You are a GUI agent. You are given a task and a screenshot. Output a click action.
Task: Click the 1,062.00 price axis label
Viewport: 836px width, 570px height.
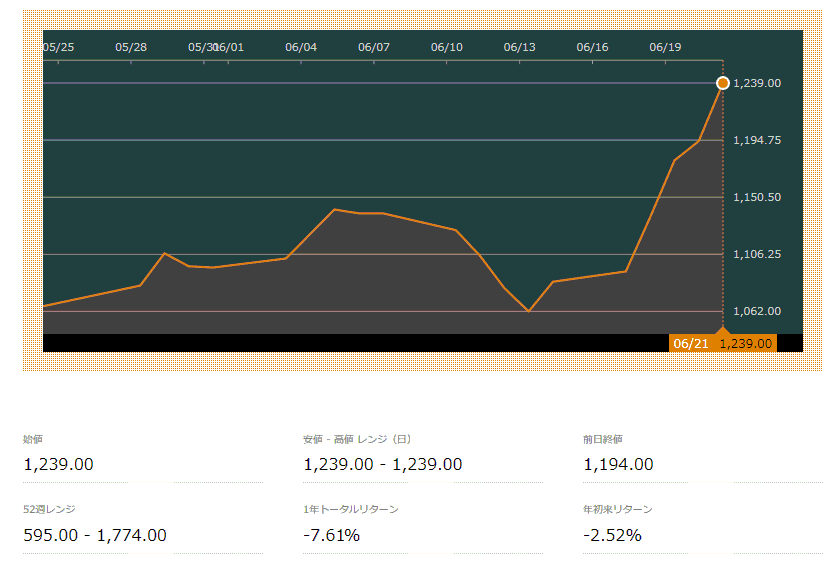757,311
